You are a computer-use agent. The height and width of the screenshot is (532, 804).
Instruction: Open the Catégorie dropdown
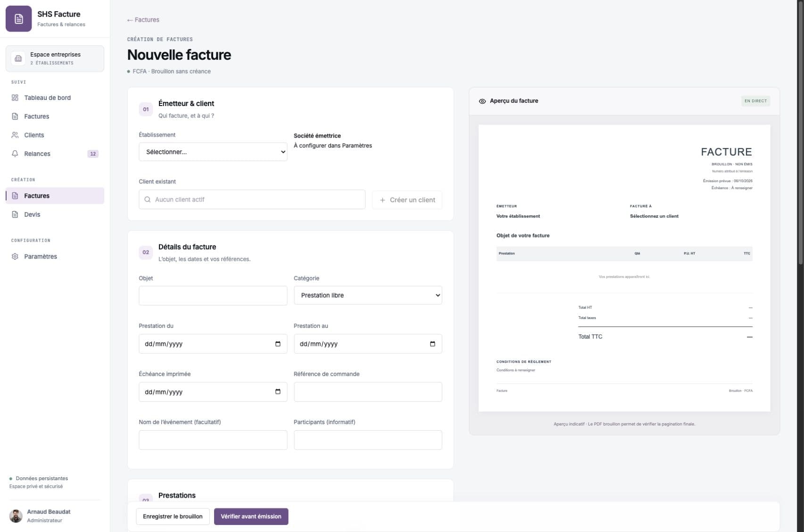368,295
